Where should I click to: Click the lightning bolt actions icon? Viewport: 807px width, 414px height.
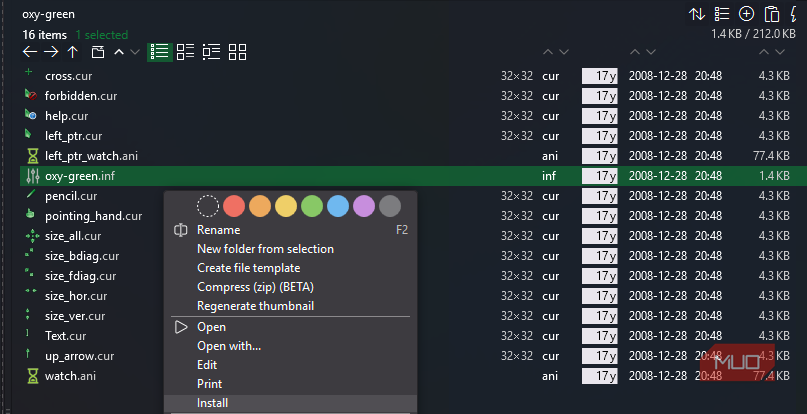click(794, 14)
